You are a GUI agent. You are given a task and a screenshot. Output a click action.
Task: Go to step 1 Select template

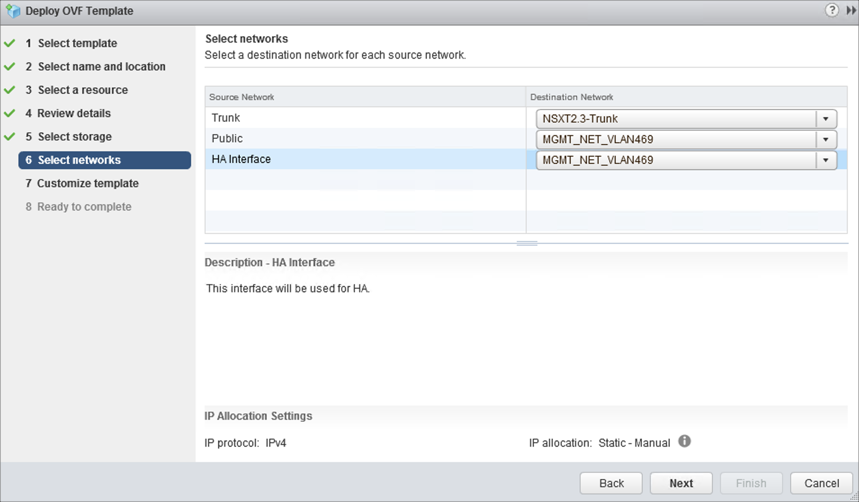[x=71, y=43]
